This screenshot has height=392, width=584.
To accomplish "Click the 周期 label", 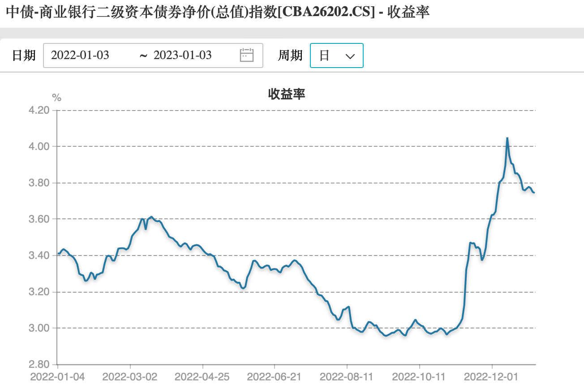I will point(290,55).
